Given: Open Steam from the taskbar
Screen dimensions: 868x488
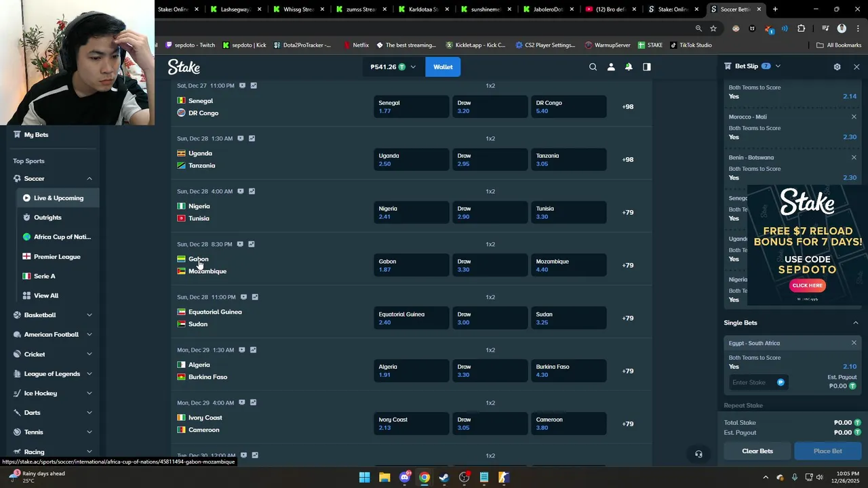Looking at the screenshot, I should point(444,477).
